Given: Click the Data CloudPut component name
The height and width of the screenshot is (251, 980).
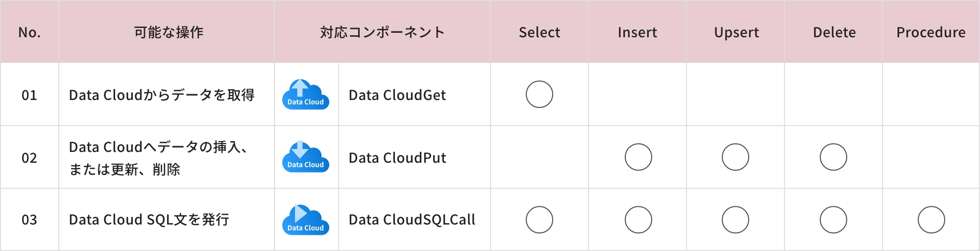Looking at the screenshot, I should (397, 158).
